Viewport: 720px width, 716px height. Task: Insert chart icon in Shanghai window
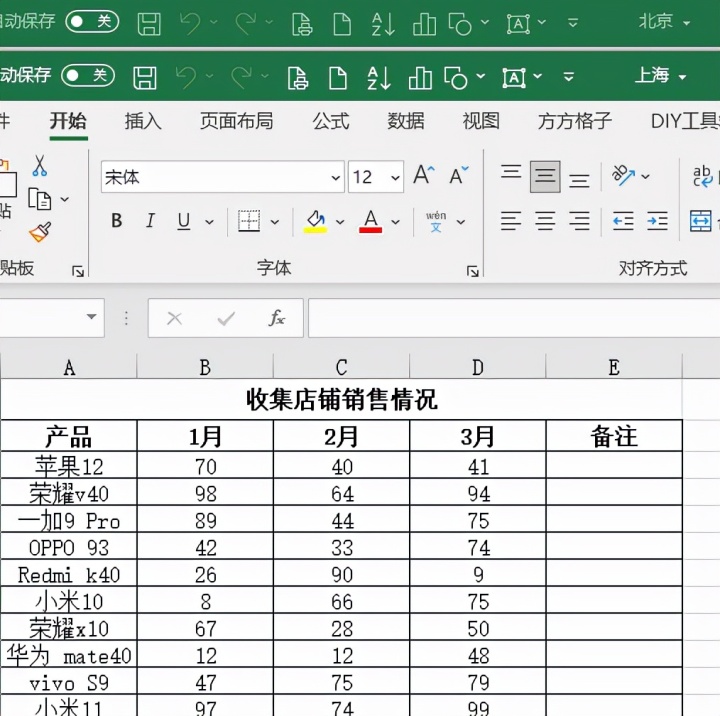pos(420,78)
